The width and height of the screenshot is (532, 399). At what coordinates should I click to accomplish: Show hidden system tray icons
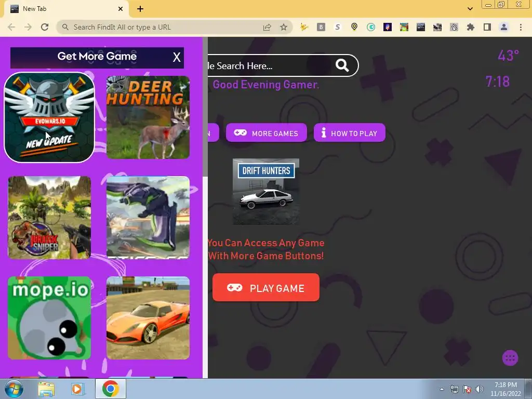442,389
